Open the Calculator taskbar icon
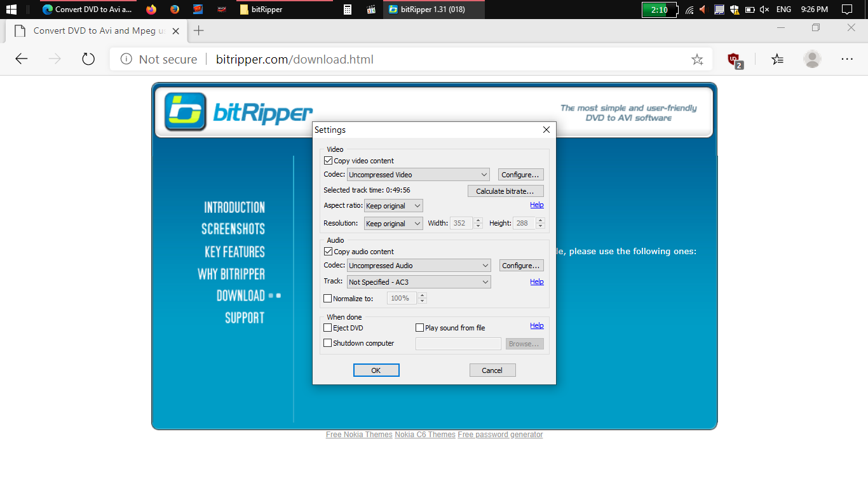Screen dimensions: 868x488 tap(348, 10)
